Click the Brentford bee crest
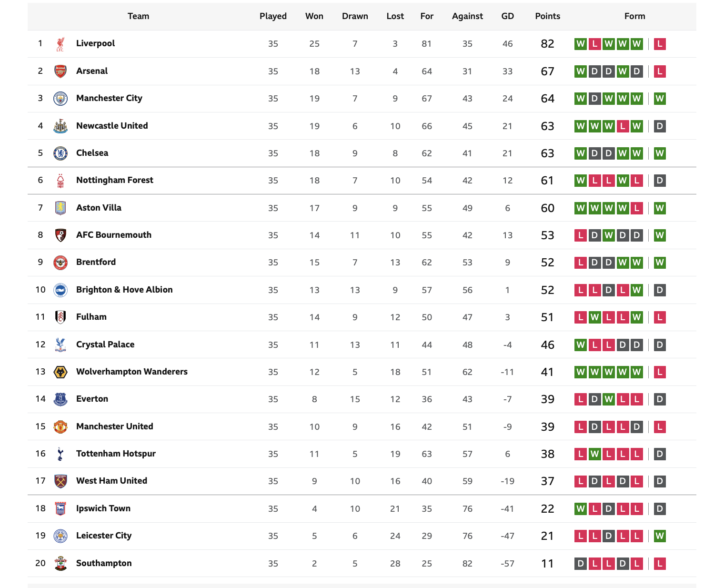 [60, 263]
